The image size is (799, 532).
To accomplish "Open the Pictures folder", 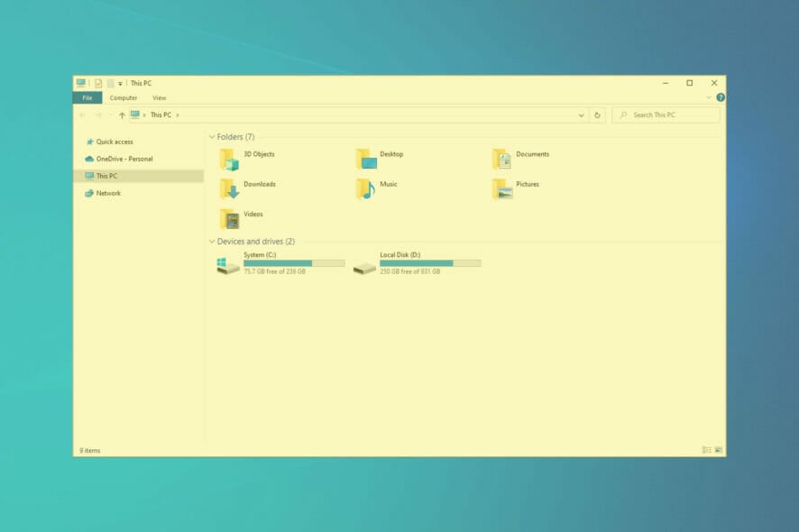I will click(x=526, y=185).
